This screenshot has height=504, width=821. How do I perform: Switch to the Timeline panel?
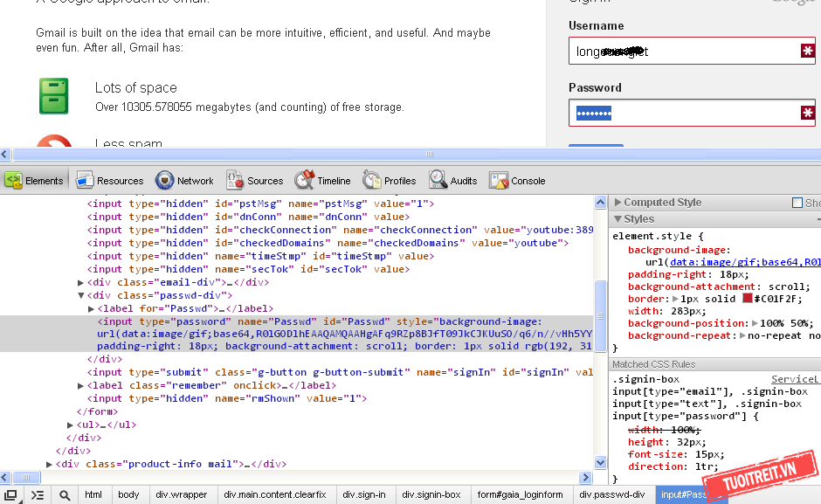tap(322, 181)
